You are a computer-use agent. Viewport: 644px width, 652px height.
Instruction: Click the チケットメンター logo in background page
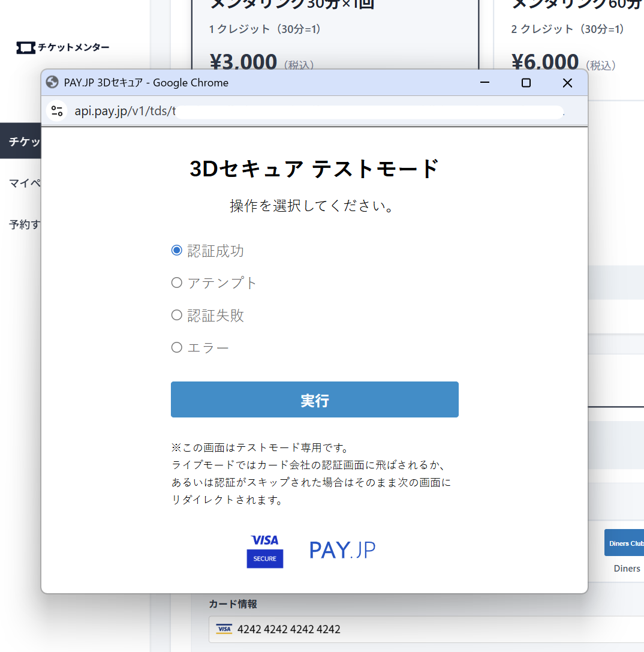click(x=63, y=47)
